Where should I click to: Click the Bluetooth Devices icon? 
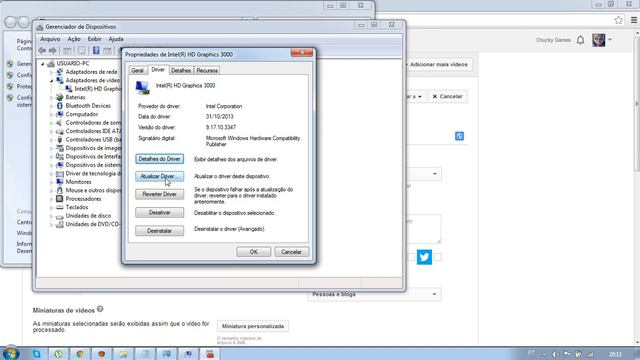point(60,106)
